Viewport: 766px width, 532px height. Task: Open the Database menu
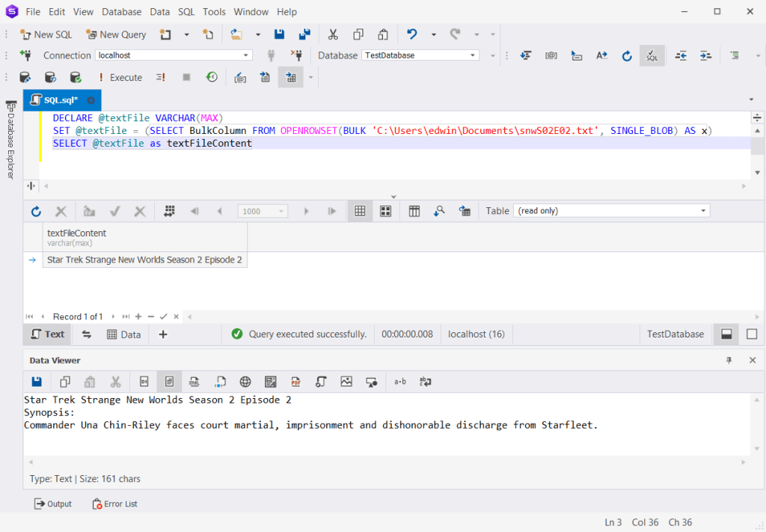122,12
